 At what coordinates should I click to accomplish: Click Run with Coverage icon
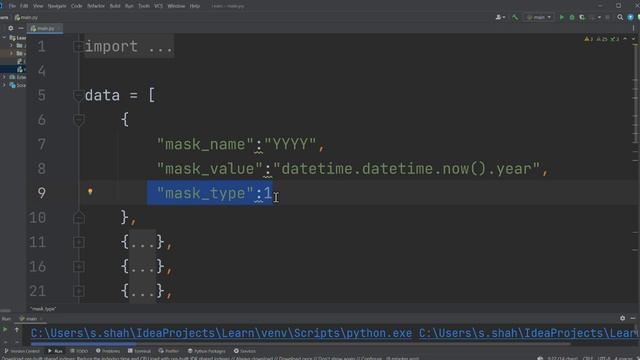582,17
